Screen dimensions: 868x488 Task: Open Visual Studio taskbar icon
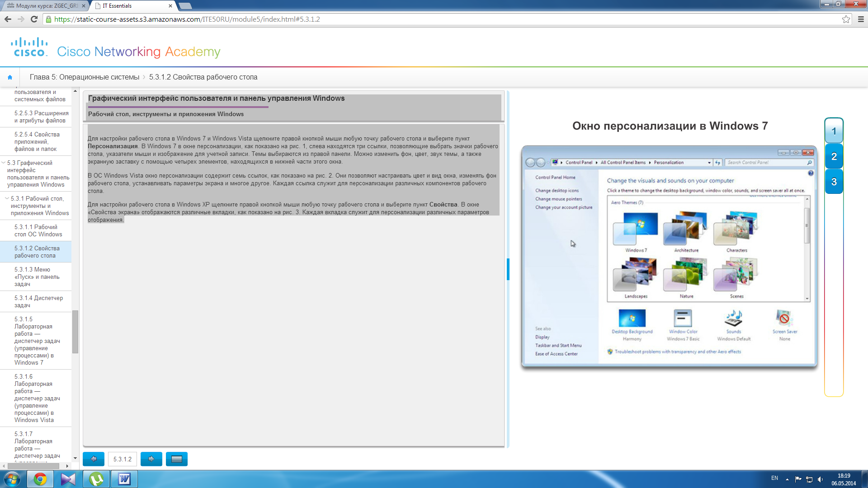(68, 479)
